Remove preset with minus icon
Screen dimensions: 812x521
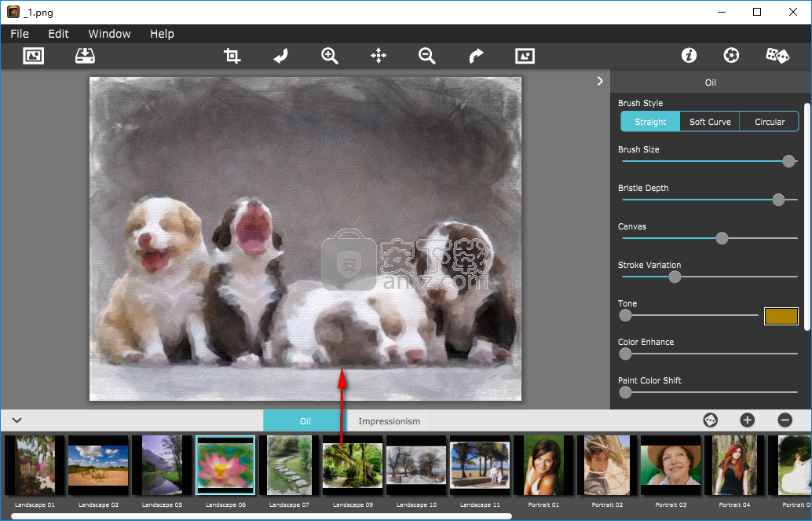785,420
